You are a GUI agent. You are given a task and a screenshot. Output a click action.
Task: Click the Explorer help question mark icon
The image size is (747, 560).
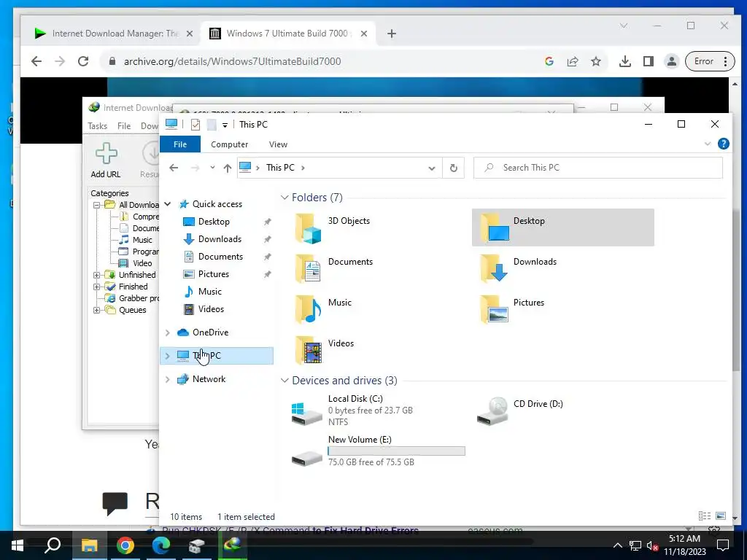click(x=723, y=144)
